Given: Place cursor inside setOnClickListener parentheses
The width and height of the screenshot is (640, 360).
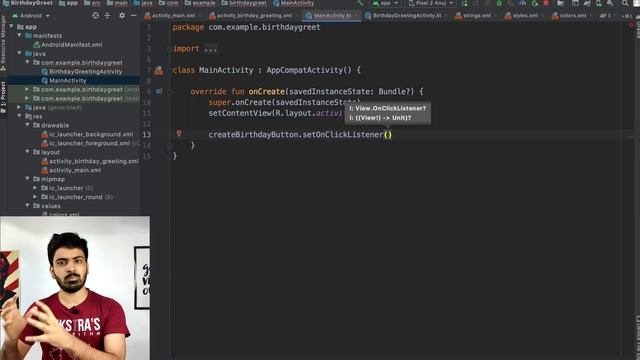Looking at the screenshot, I should click(x=388, y=135).
